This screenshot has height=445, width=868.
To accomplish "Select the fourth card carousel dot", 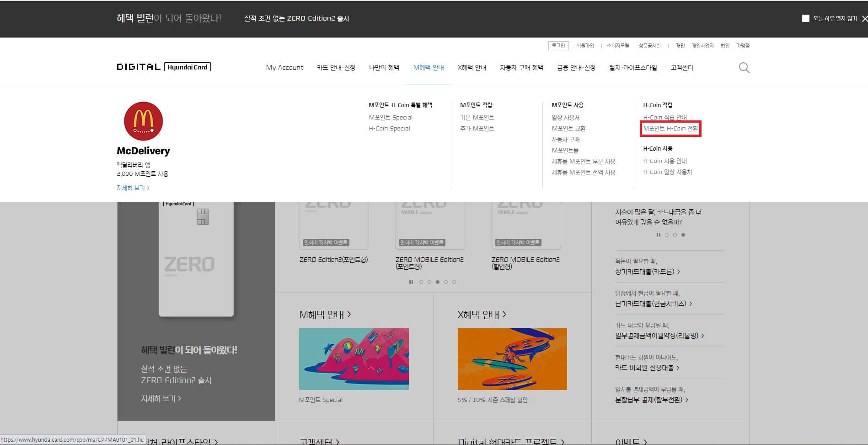I will (x=446, y=282).
